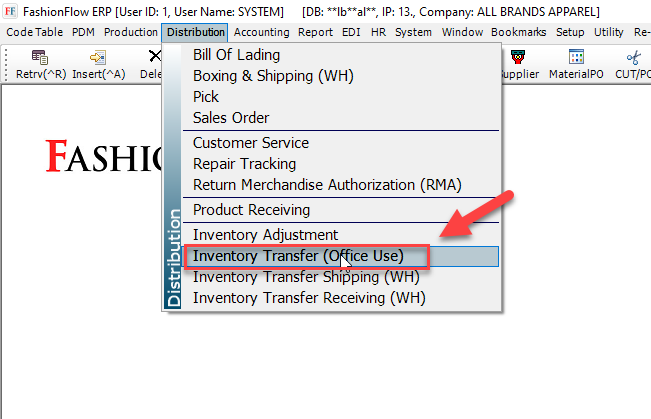Click the FashionFlow app icon in title bar
The image size is (651, 419).
click(9, 11)
